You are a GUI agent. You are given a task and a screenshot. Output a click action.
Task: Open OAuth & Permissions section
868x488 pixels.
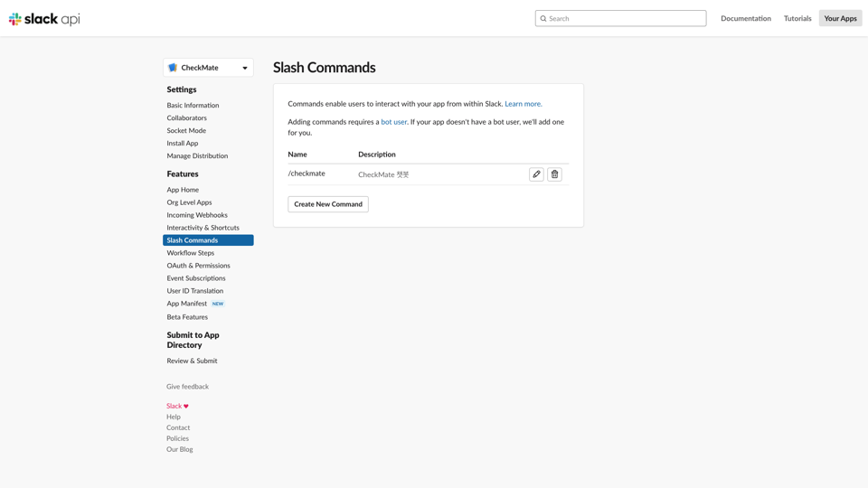tap(198, 266)
